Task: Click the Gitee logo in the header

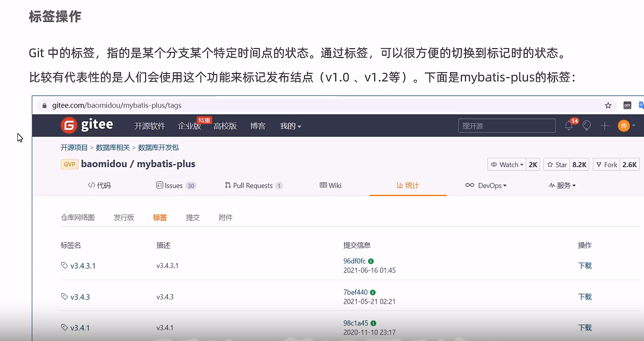Action: (87, 125)
